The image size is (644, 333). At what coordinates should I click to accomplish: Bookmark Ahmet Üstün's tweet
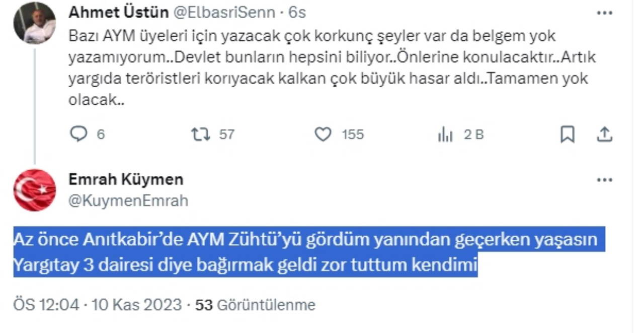[x=567, y=134]
